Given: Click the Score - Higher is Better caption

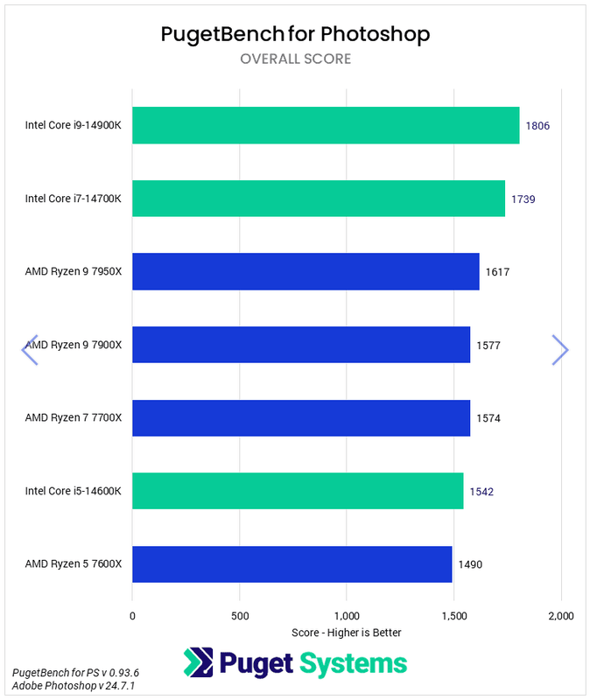Looking at the screenshot, I should 347,633.
